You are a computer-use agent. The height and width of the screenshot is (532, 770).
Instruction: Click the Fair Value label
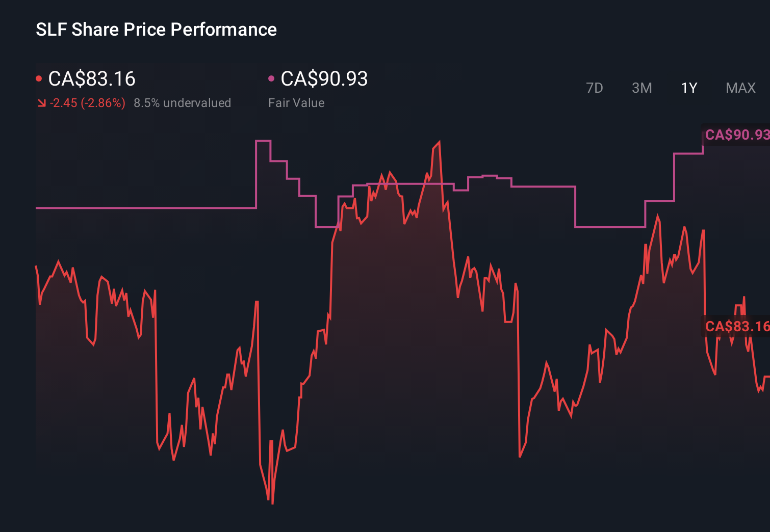(296, 103)
